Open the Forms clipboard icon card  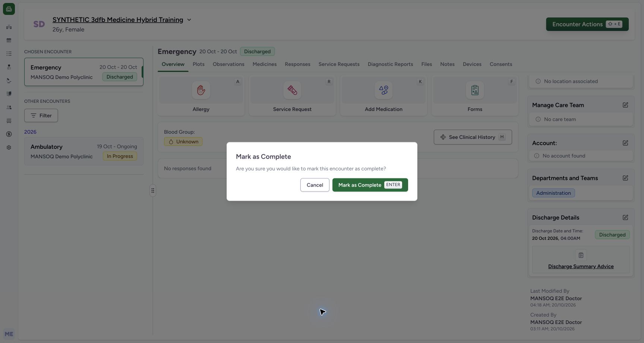(x=475, y=96)
